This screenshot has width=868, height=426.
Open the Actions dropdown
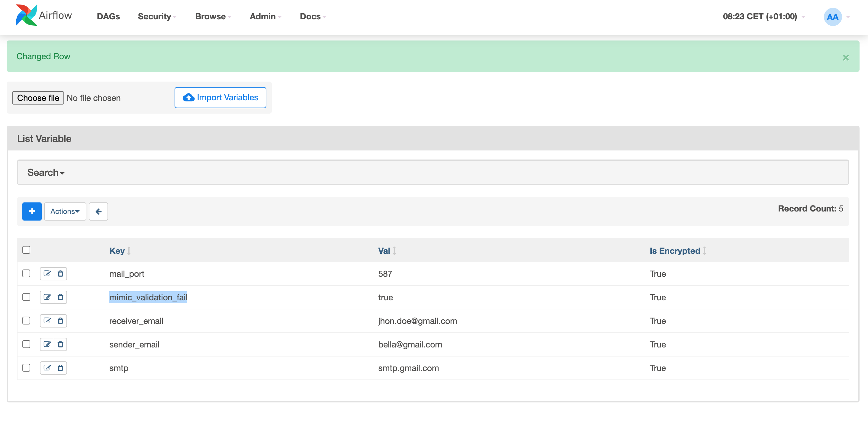(x=65, y=211)
